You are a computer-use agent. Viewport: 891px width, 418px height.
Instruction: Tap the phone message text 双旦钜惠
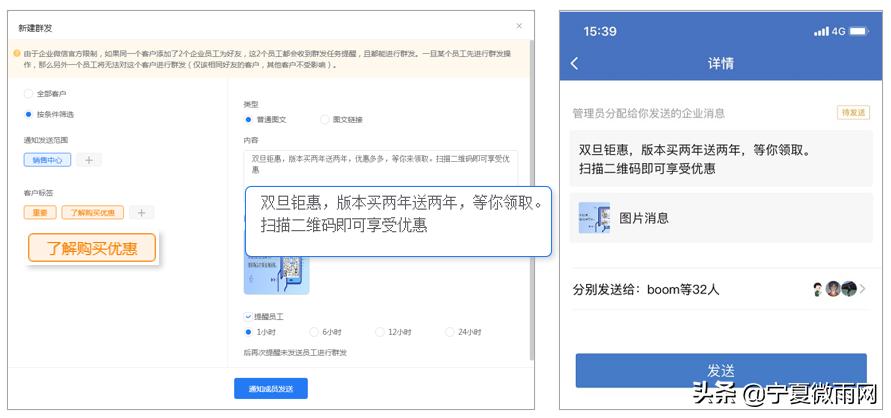tap(696, 160)
